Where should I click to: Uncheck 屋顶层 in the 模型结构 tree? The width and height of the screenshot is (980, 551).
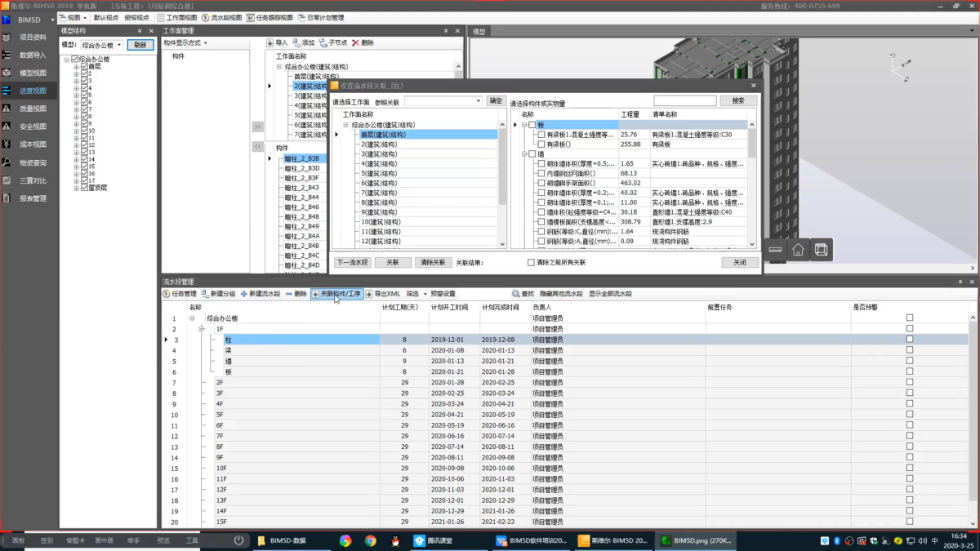point(84,188)
